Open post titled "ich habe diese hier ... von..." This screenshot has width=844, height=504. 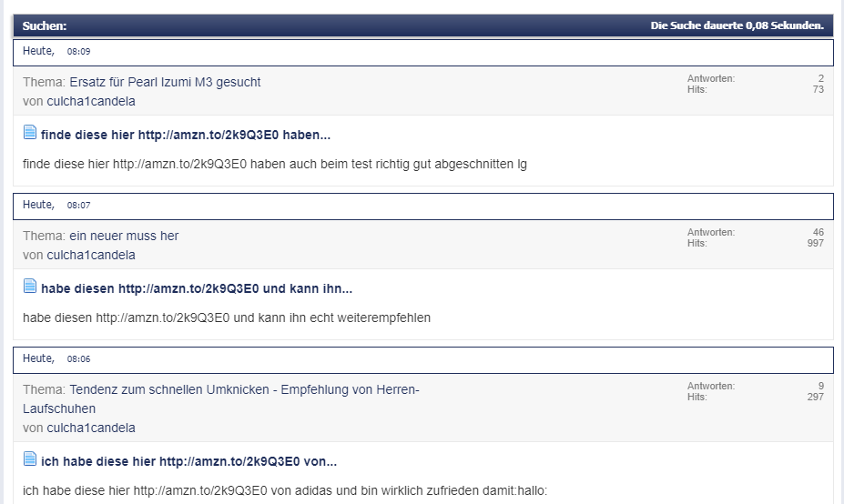(x=188, y=461)
